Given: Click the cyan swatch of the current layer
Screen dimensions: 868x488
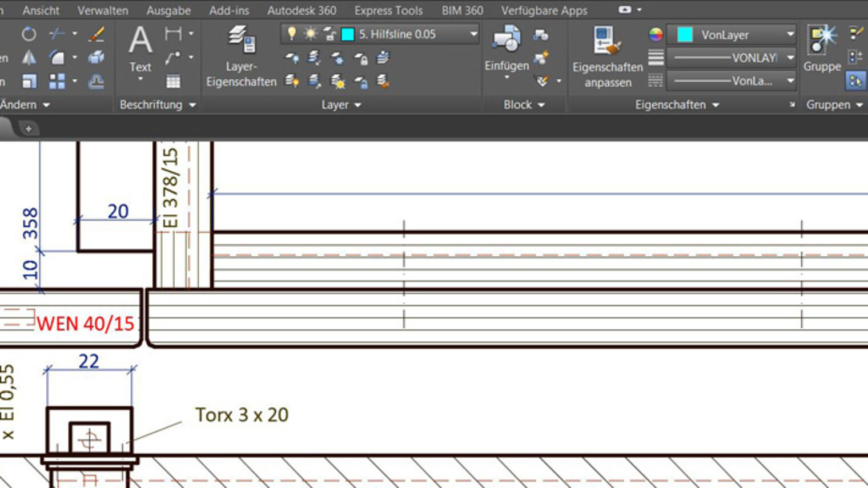Looking at the screenshot, I should (348, 34).
